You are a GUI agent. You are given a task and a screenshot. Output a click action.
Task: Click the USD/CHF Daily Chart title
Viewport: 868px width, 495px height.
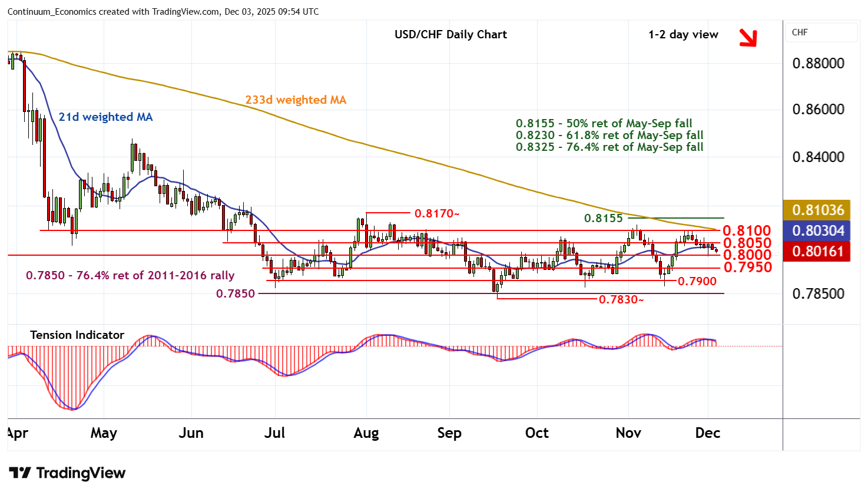click(x=450, y=34)
